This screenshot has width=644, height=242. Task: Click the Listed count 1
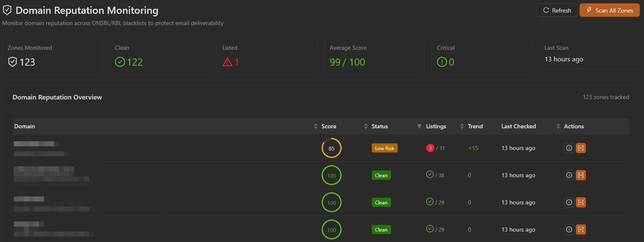point(237,62)
